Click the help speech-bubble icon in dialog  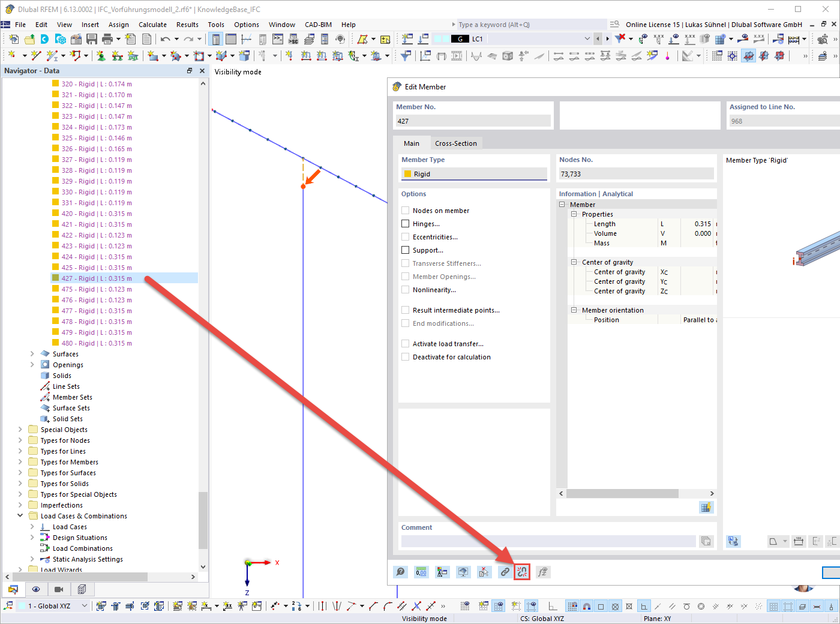tap(400, 572)
